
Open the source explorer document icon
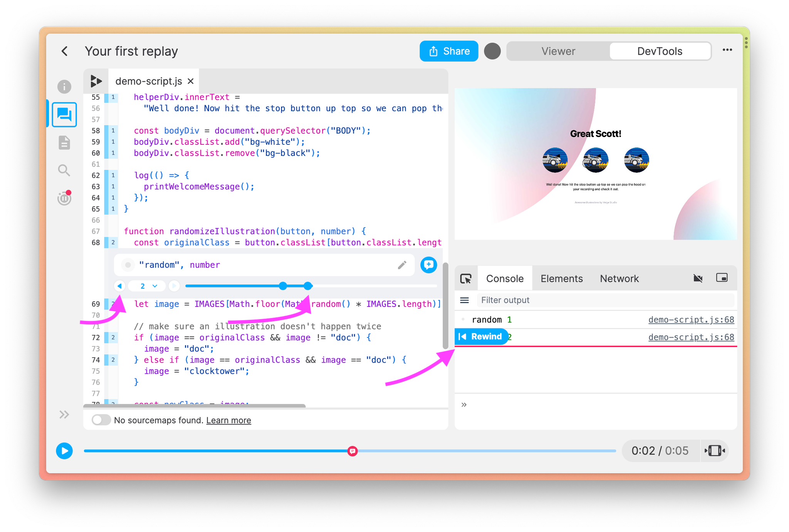(64, 142)
